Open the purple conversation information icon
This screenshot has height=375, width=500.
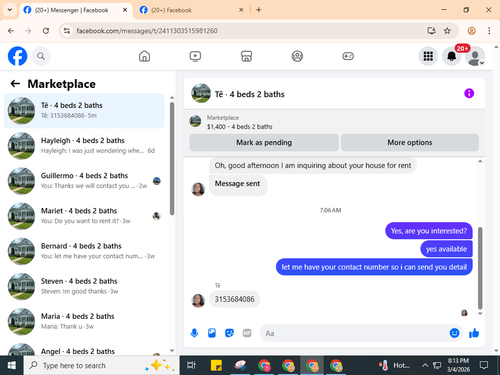(x=469, y=93)
